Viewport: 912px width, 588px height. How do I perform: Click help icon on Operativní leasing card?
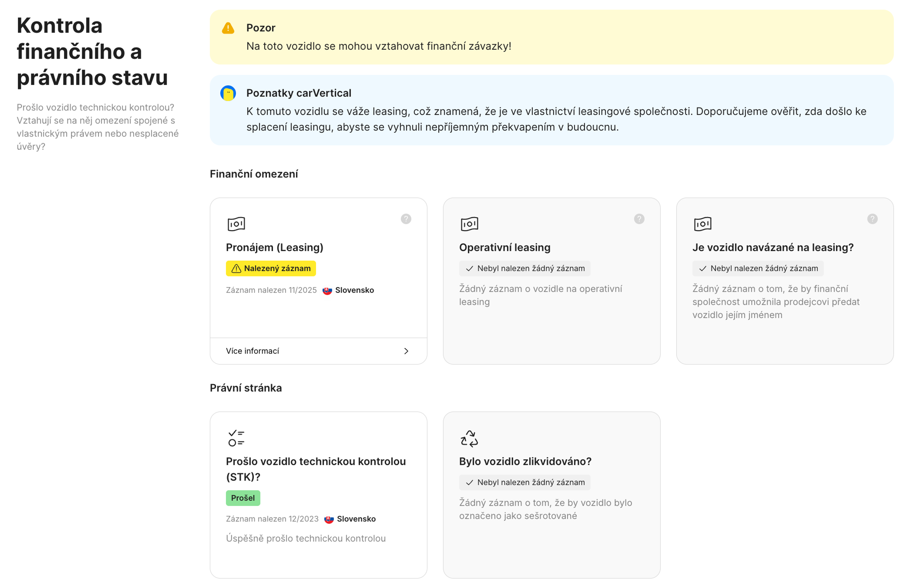click(x=639, y=219)
